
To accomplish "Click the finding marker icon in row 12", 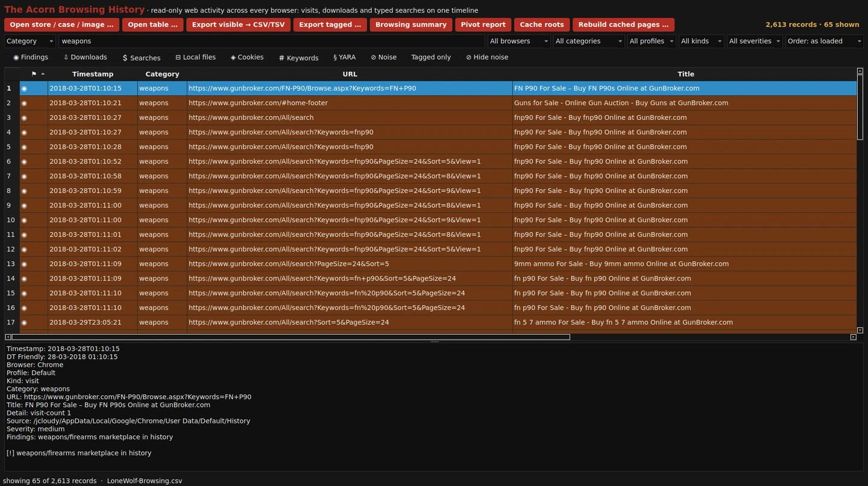I will coord(24,250).
